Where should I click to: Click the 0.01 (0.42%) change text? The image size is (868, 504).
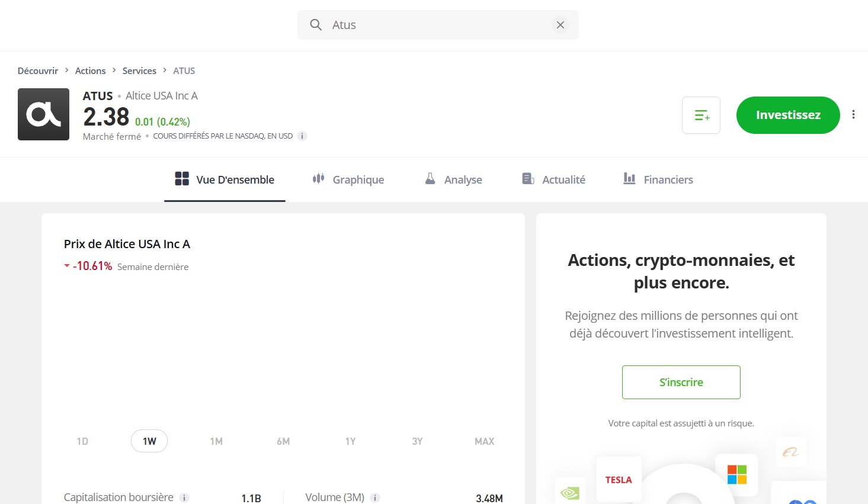(162, 121)
